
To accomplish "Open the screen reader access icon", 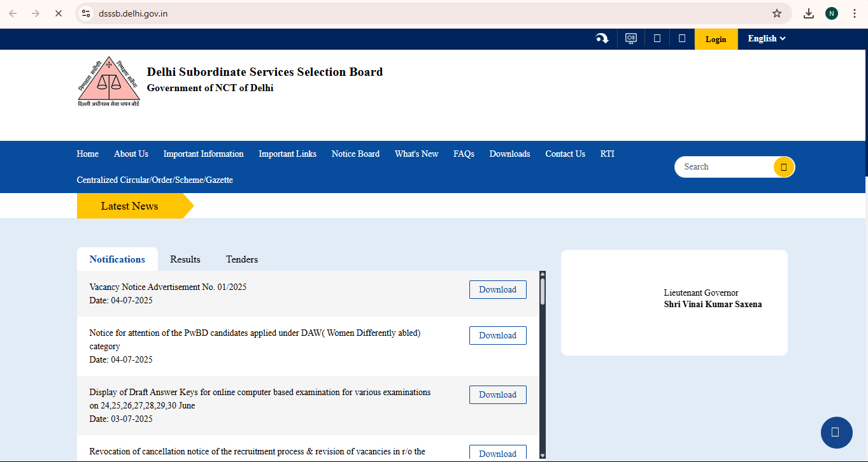I will pyautogui.click(x=630, y=39).
